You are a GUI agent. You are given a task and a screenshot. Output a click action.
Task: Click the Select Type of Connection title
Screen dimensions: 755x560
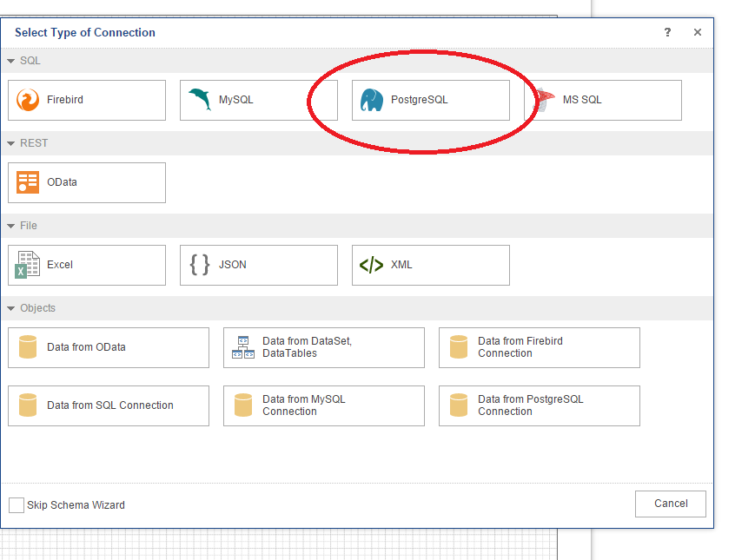[85, 32]
